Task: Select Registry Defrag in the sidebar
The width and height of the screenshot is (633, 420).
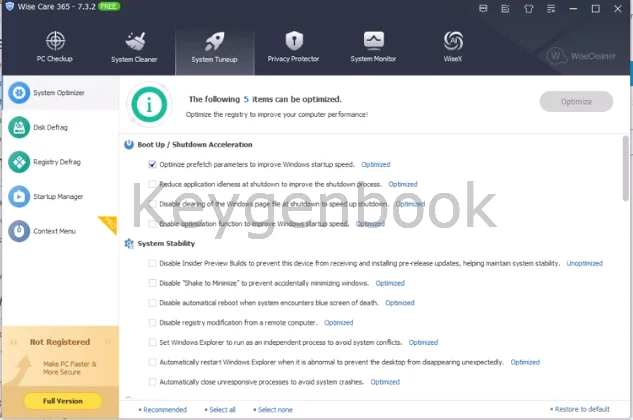Action: click(x=55, y=162)
